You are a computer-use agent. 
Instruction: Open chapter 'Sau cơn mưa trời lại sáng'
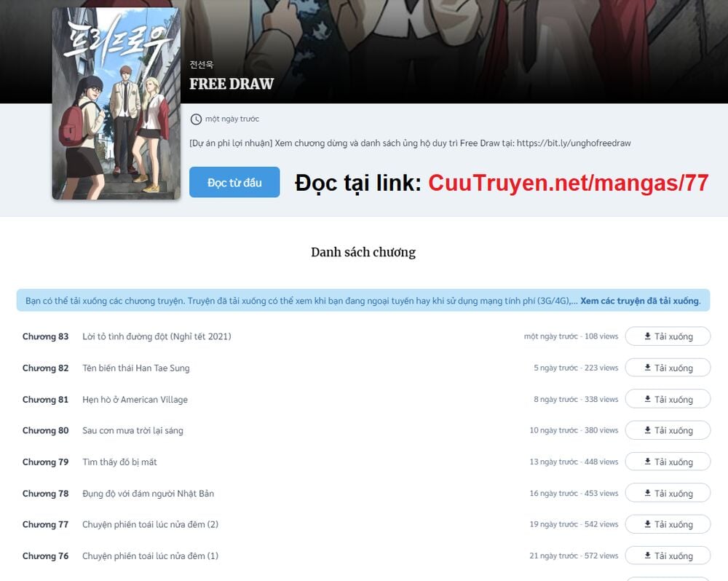pos(132,430)
